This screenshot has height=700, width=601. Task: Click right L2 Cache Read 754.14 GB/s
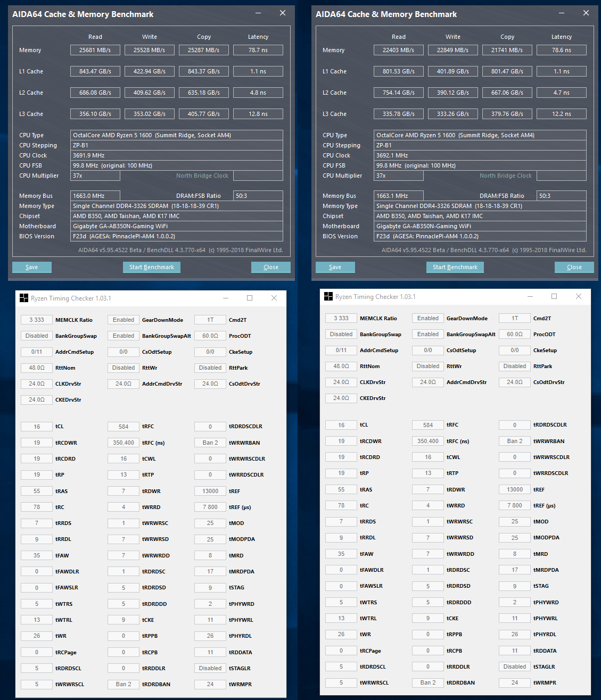[399, 93]
